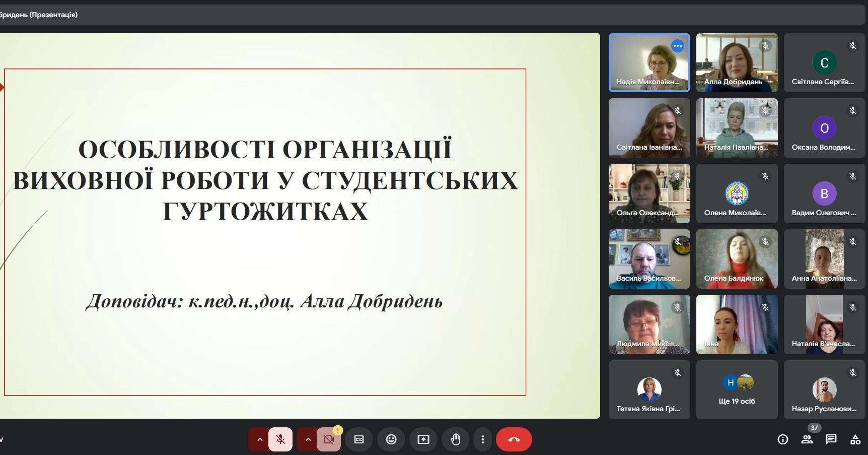868x455 pixels.
Task: Leave the call
Action: coord(514,439)
